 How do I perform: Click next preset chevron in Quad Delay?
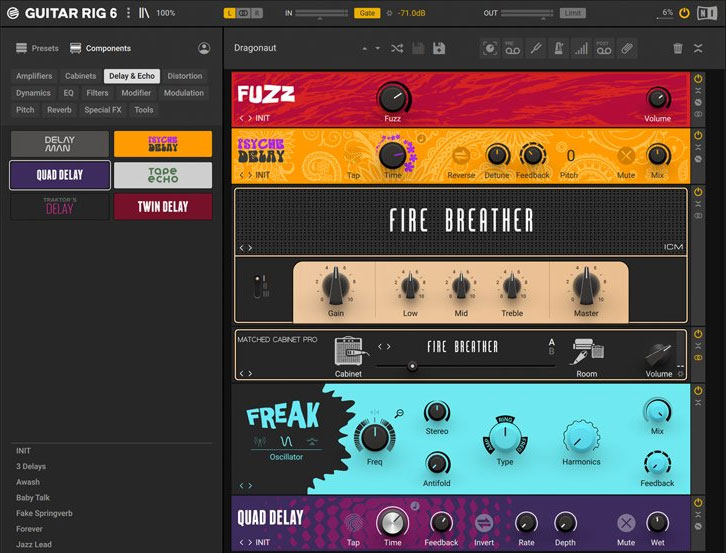tap(250, 542)
